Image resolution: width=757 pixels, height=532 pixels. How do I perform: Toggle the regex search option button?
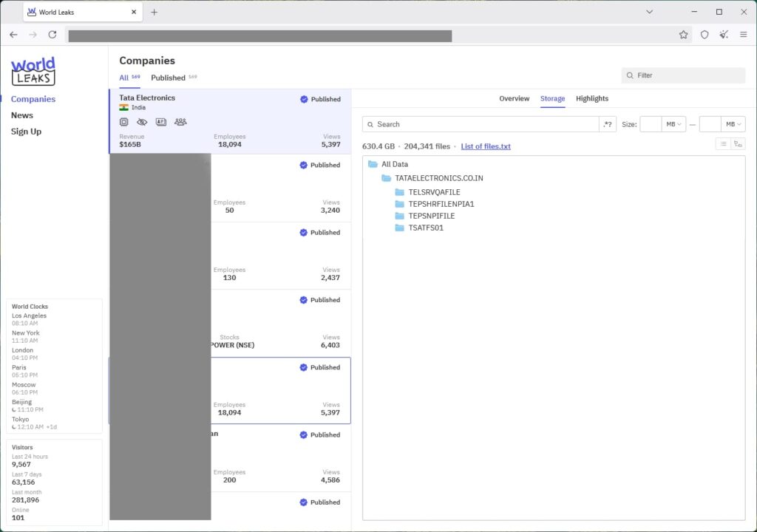tap(608, 124)
